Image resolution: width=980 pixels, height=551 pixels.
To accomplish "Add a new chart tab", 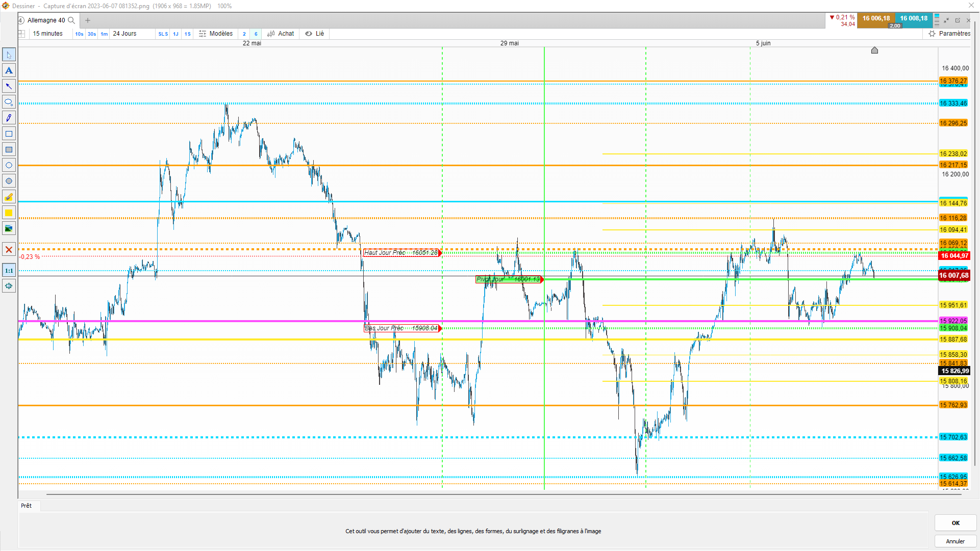I will tap(88, 20).
